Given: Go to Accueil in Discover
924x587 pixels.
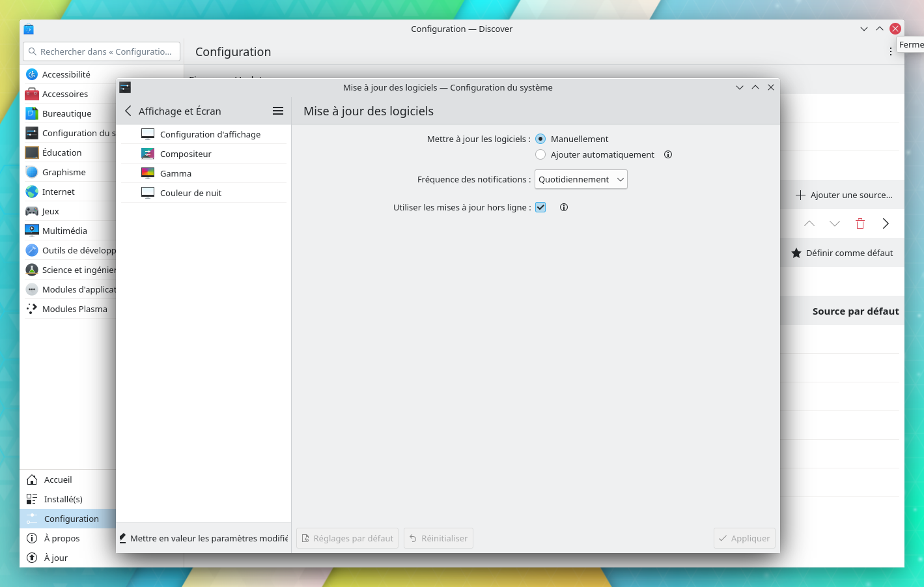Looking at the screenshot, I should point(68,480).
